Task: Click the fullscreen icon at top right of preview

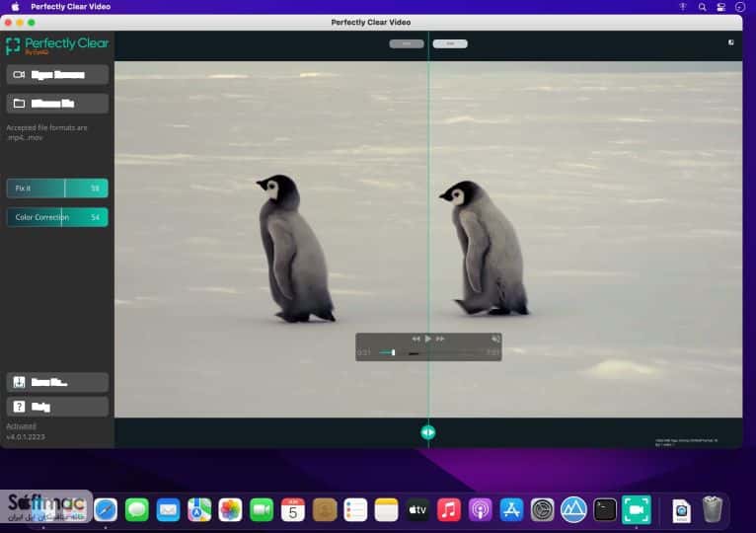Action: click(x=731, y=42)
